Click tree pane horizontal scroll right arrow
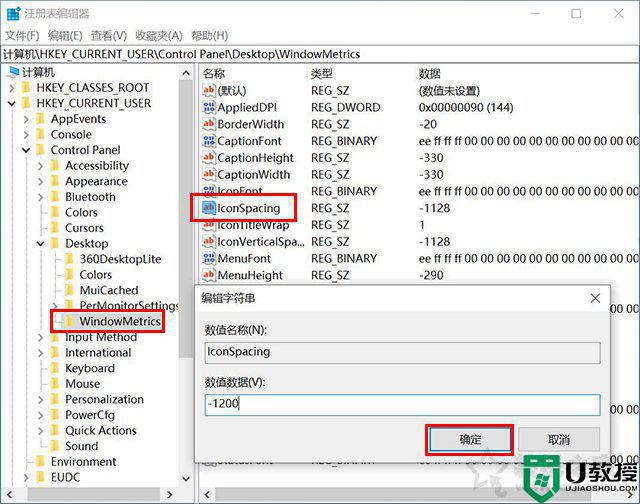This screenshot has width=640, height=504. click(x=170, y=495)
